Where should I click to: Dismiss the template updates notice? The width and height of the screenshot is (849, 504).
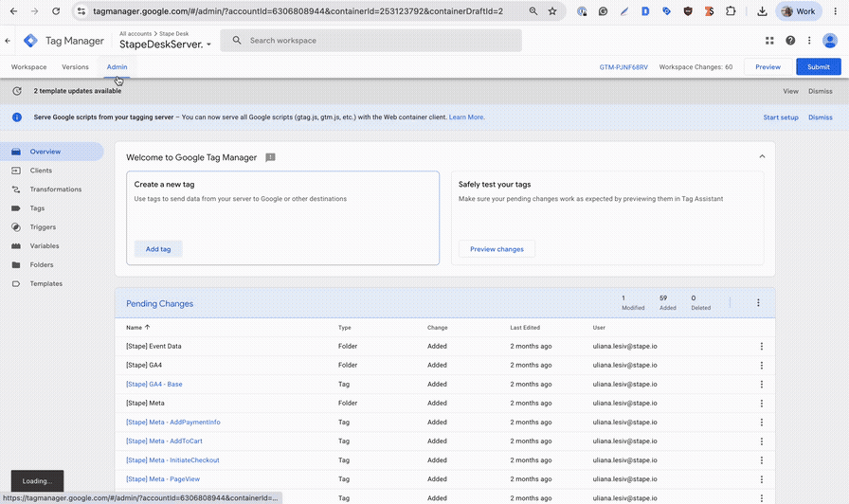click(821, 91)
